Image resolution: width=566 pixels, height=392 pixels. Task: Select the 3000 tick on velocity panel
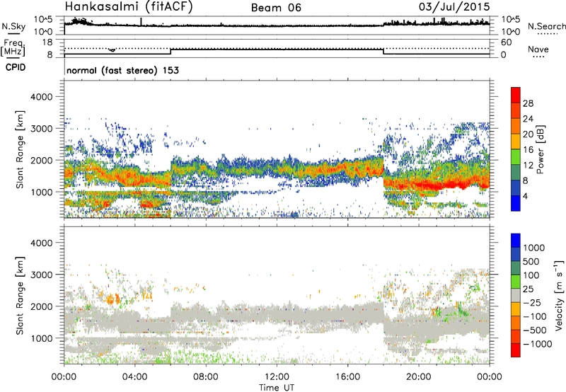tap(41, 275)
